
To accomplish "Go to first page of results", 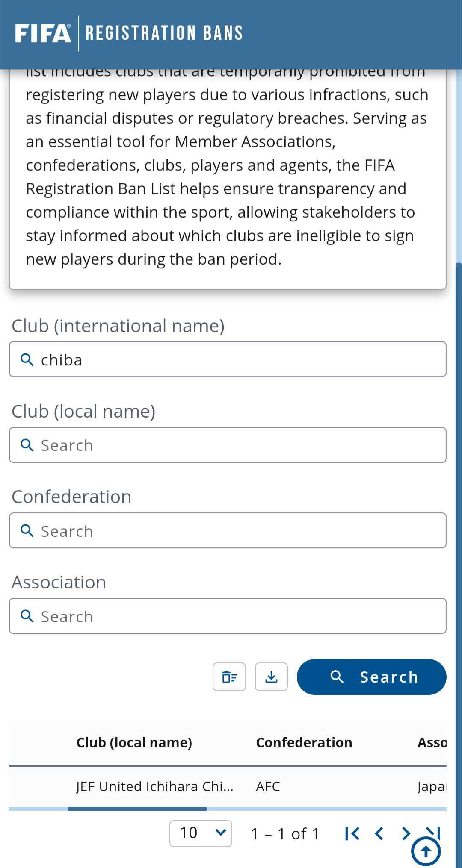I will tap(352, 833).
